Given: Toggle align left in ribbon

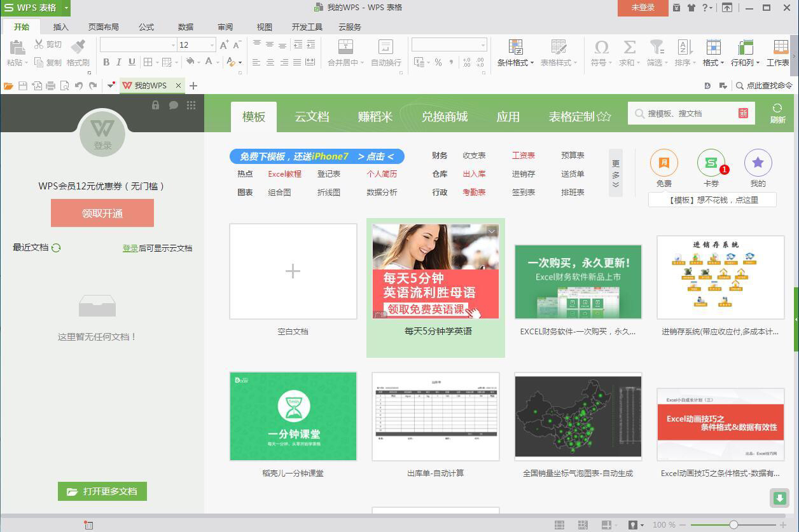Looking at the screenshot, I should [256, 62].
